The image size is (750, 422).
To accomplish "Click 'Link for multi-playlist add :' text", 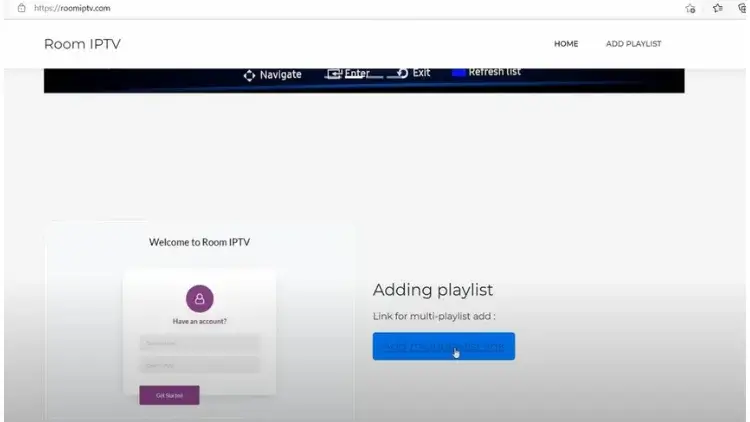I will [x=434, y=316].
